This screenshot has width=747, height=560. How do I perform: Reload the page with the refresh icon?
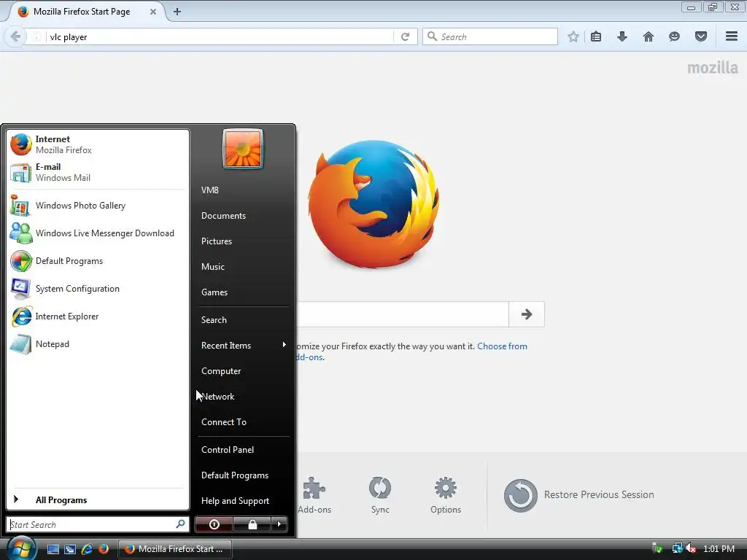405,36
